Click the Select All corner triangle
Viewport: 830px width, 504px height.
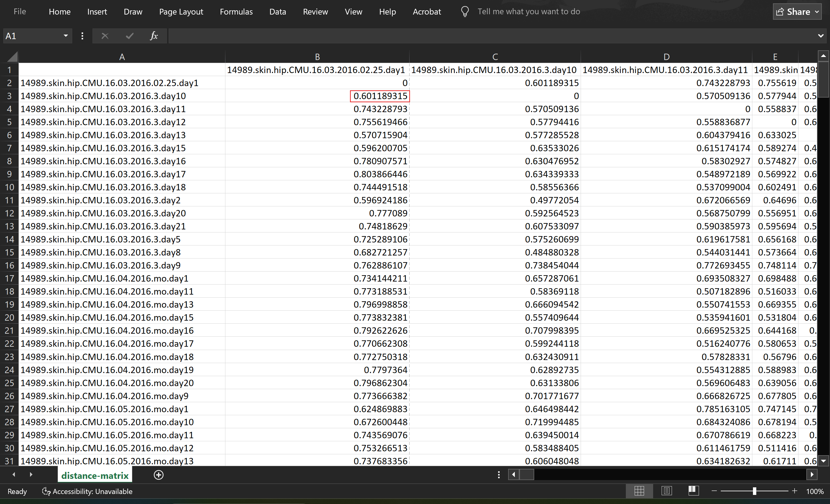pos(12,57)
